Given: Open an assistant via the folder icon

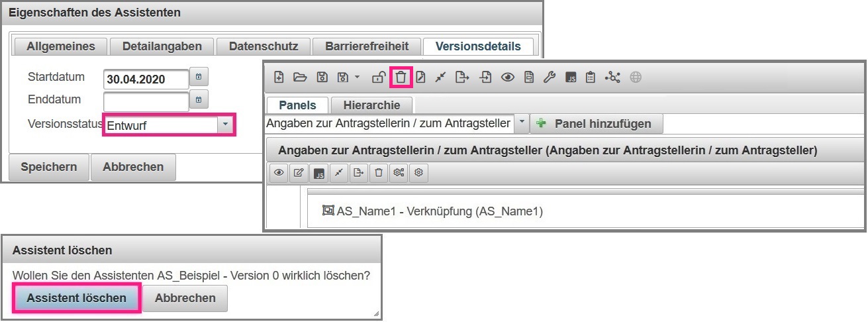Looking at the screenshot, I should click(x=300, y=78).
